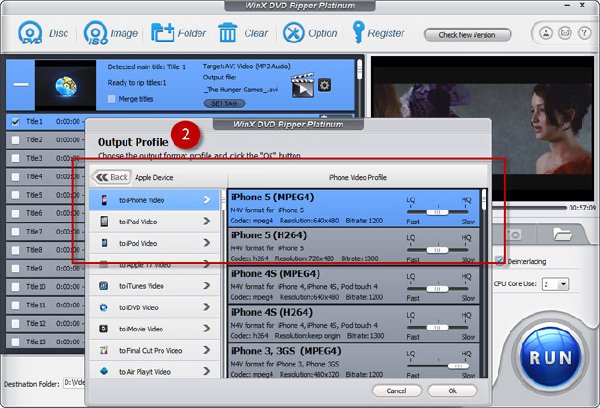Click the email round icon
The image size is (600, 408).
(565, 33)
